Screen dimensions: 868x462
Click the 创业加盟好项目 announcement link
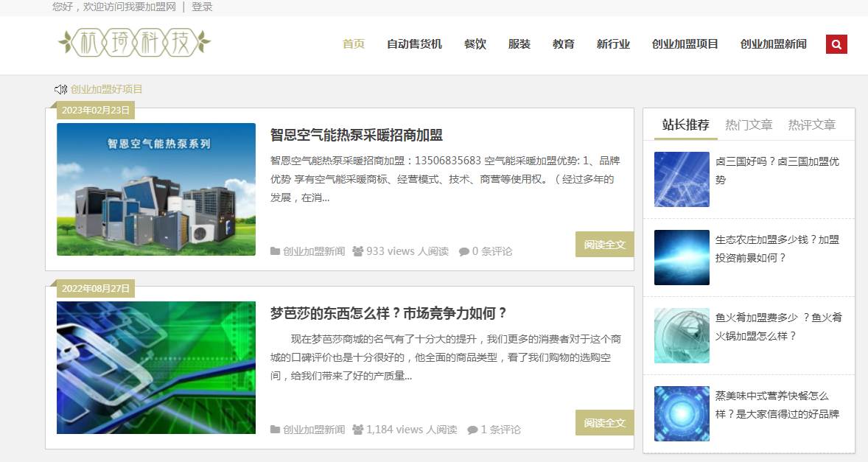(x=106, y=89)
